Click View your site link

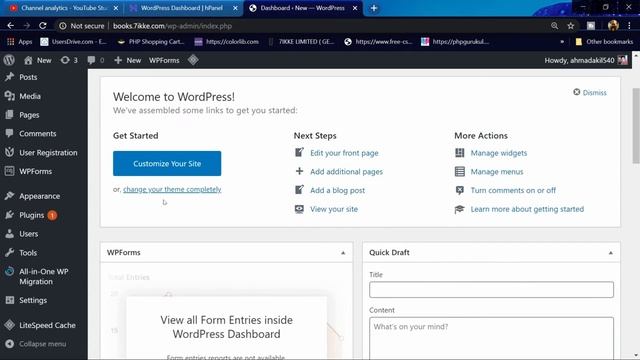click(334, 209)
